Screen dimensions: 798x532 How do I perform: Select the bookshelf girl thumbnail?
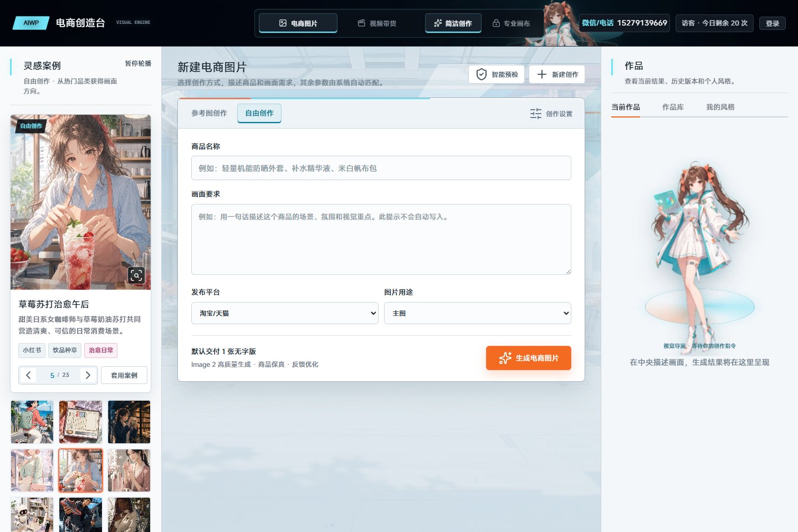click(129, 422)
